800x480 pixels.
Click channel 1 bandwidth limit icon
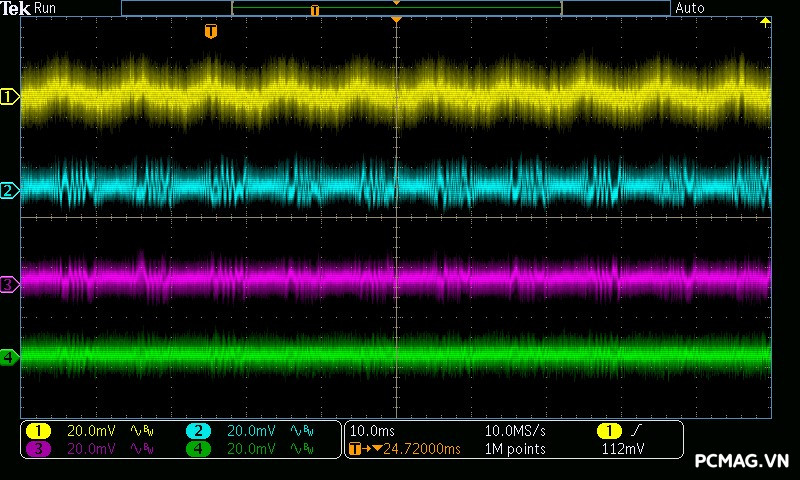141,430
